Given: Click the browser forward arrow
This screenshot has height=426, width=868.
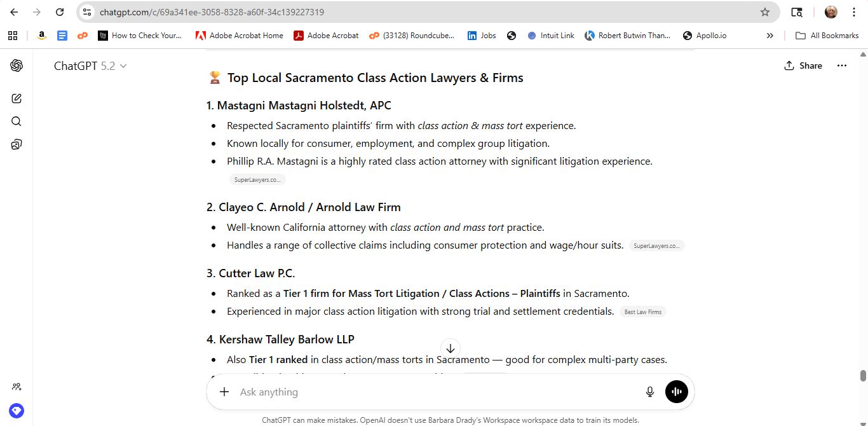Looking at the screenshot, I should pos(37,12).
